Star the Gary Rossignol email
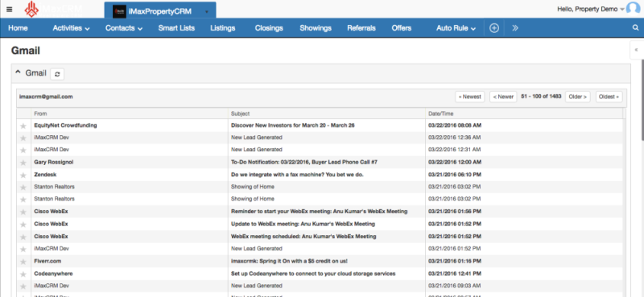The image size is (644, 297). pos(23,163)
